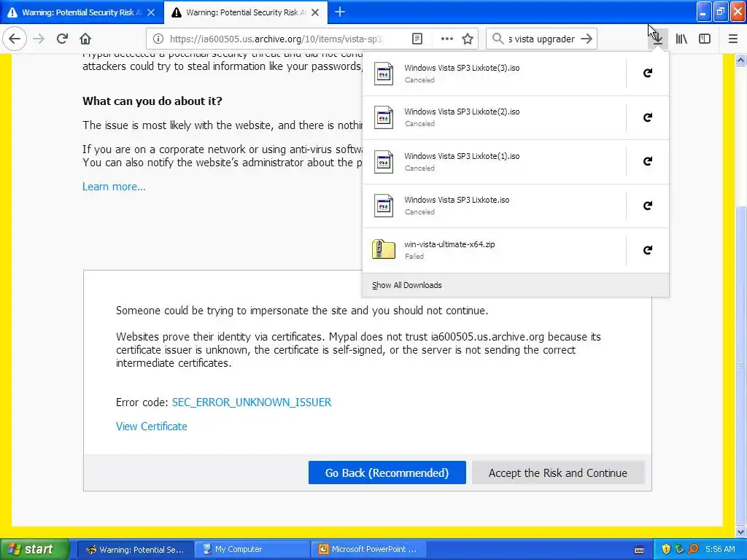Screen dimensions: 747x560
Task: Open the Library toolbar icon
Action: coord(681,39)
